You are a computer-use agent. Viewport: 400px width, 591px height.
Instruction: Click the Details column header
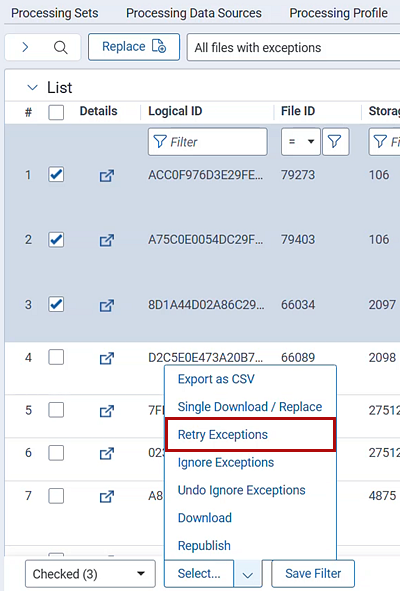click(x=98, y=111)
